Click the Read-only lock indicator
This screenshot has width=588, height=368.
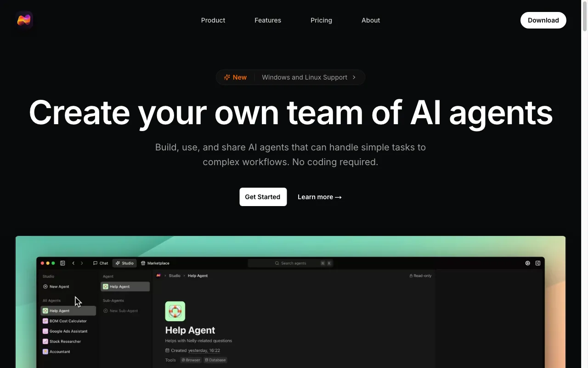[420, 276]
